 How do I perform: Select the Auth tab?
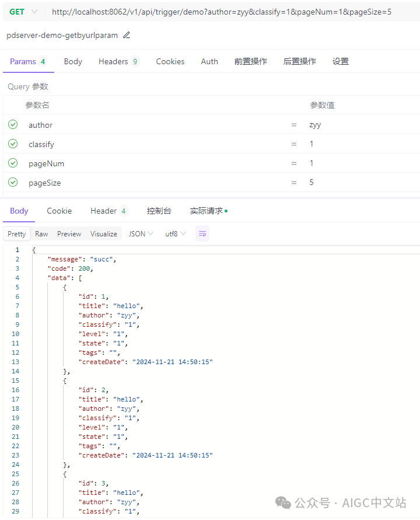click(x=209, y=61)
